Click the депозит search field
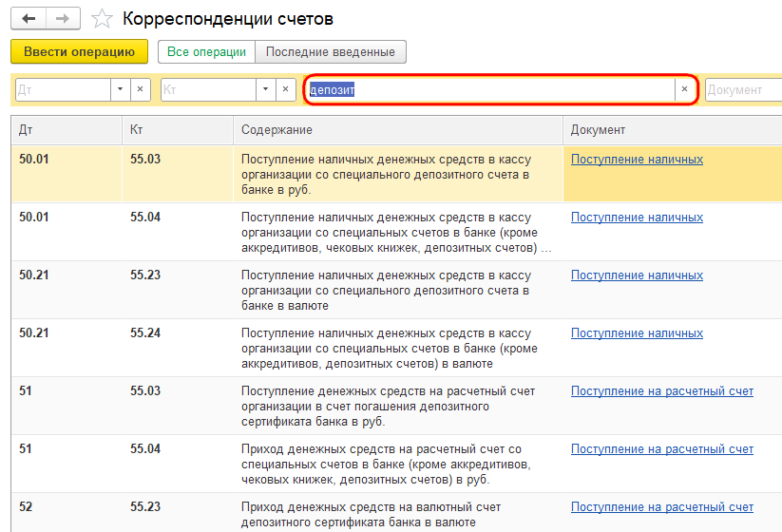782x532 pixels. (x=490, y=89)
